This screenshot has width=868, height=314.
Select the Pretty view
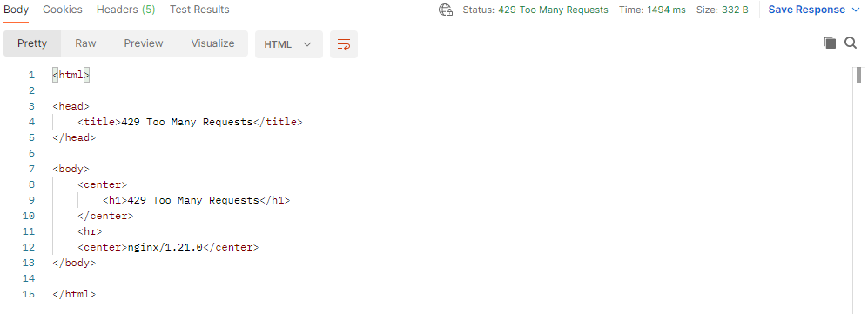(32, 43)
